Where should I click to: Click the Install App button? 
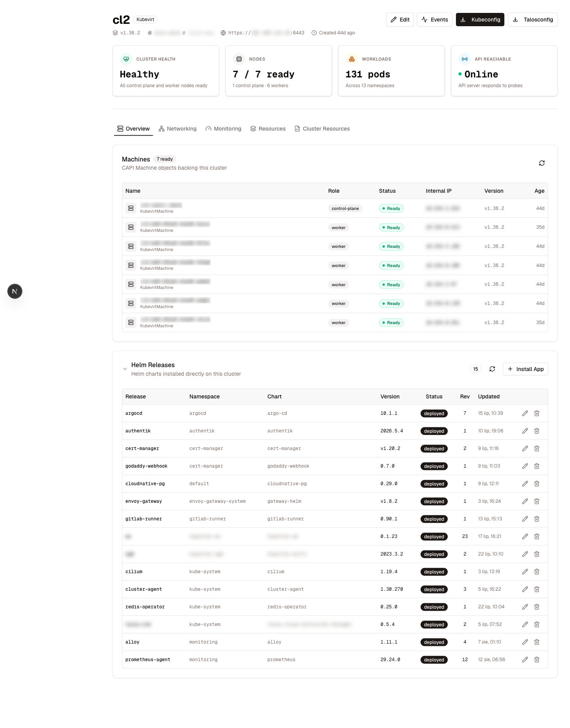coord(525,369)
